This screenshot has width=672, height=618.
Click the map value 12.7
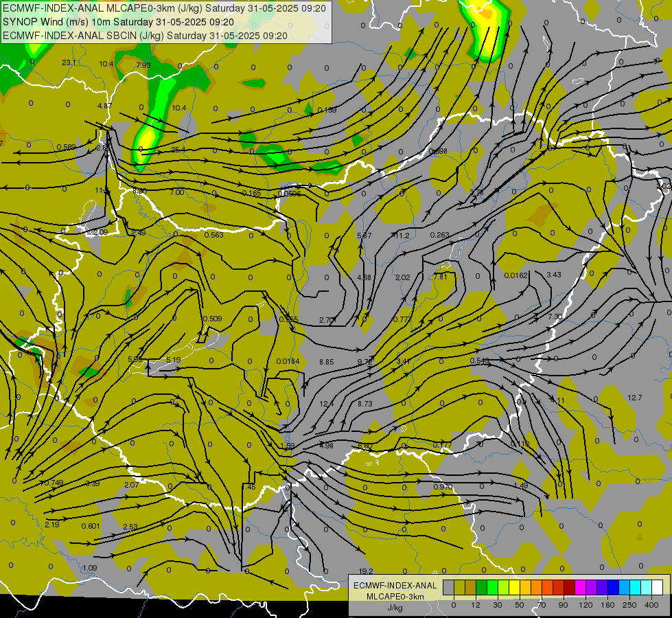[634, 398]
